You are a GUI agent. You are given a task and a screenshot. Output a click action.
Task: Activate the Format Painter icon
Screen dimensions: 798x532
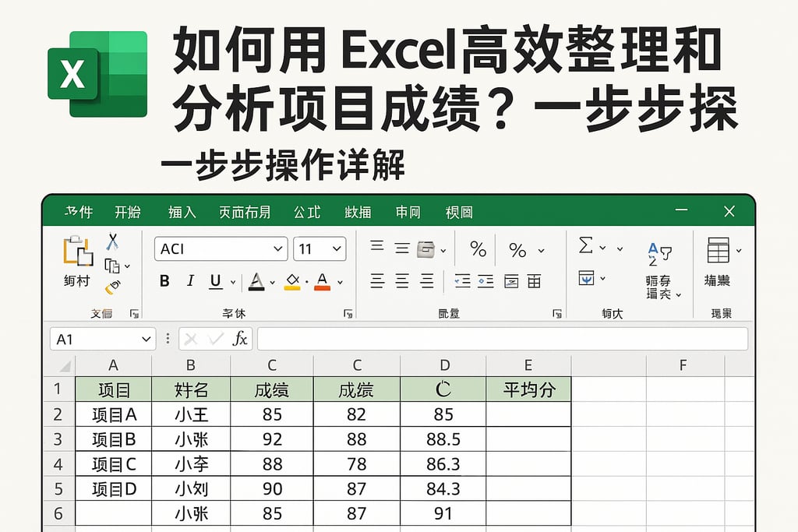pos(112,285)
